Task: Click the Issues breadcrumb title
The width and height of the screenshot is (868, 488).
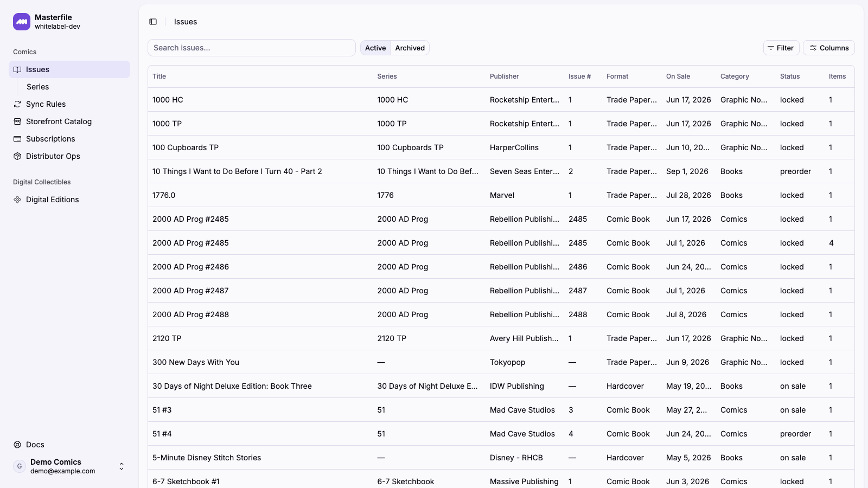Action: [186, 22]
